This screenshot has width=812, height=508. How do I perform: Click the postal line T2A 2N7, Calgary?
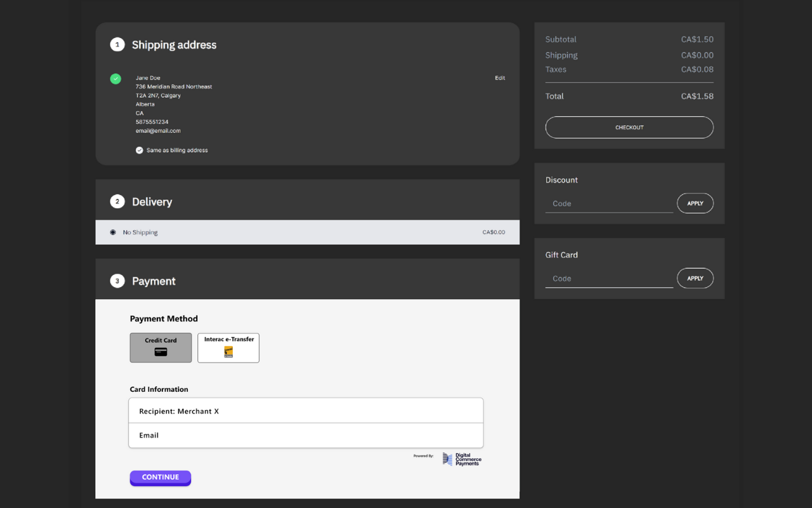[158, 96]
